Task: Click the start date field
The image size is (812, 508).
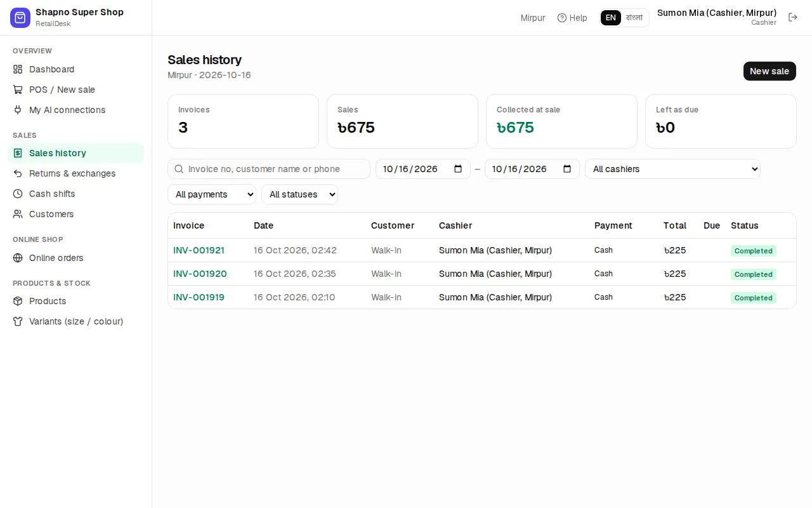Action: coord(423,169)
